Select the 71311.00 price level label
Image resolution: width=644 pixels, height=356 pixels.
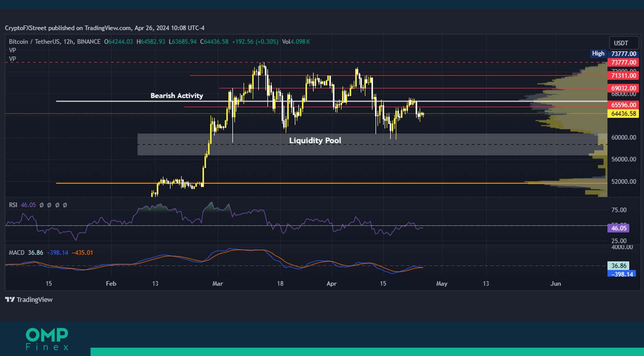[623, 75]
